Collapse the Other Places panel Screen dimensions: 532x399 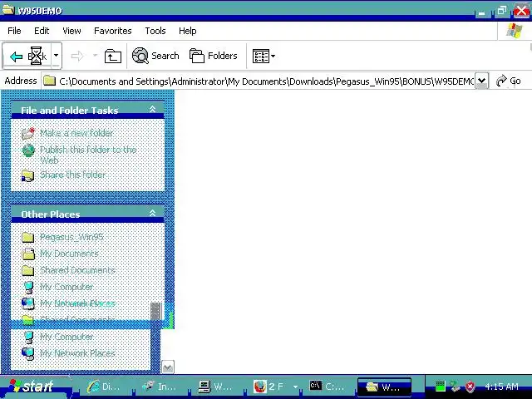[x=153, y=213]
